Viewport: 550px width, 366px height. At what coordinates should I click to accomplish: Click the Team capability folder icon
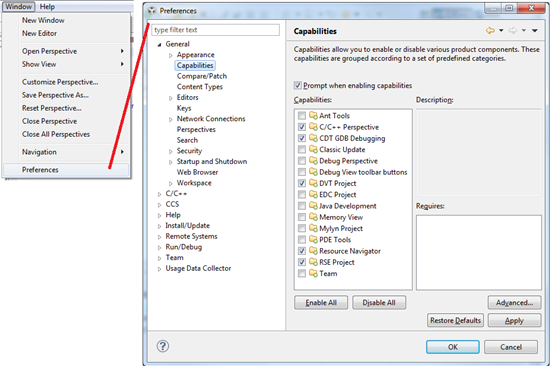point(313,273)
